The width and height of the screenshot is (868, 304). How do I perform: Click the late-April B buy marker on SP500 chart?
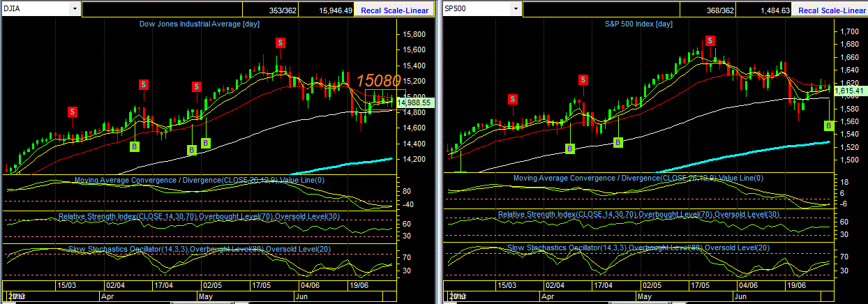[x=618, y=142]
